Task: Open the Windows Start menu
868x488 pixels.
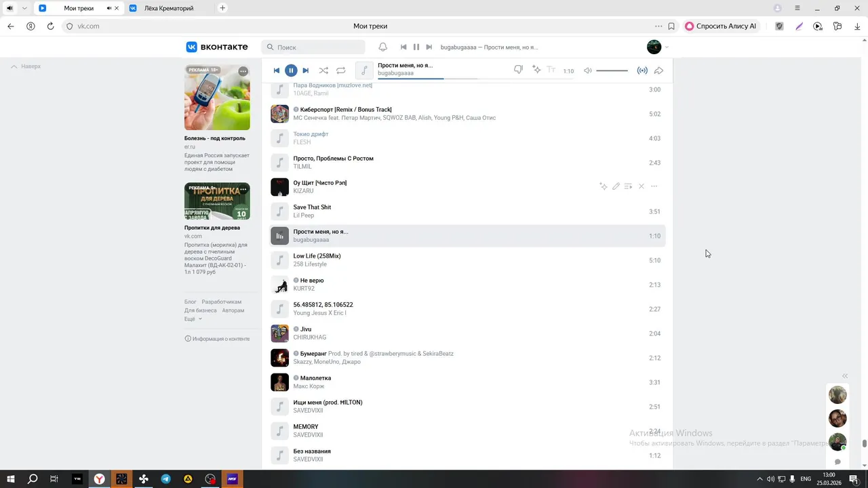Action: coord(10,479)
